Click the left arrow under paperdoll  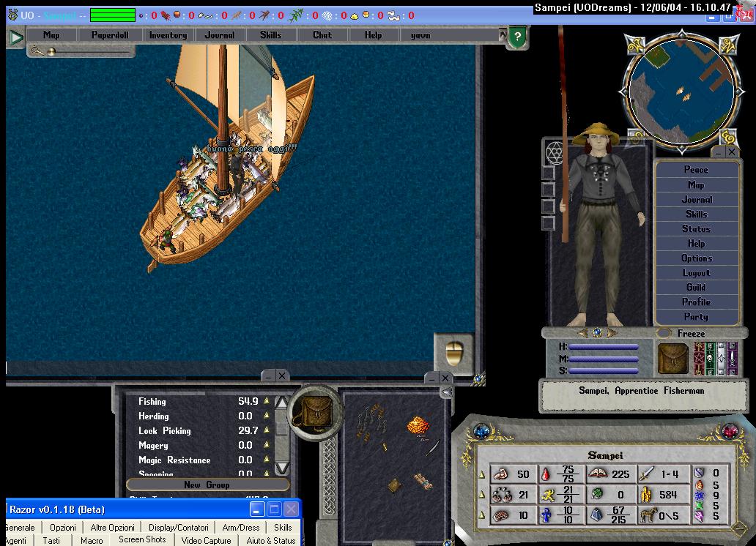coord(583,333)
